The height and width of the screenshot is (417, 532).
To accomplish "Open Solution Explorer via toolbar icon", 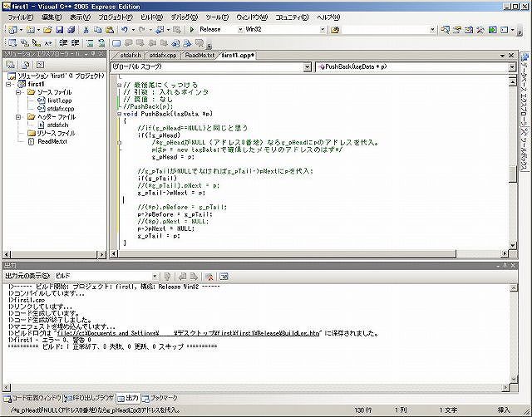I will [x=445, y=30].
